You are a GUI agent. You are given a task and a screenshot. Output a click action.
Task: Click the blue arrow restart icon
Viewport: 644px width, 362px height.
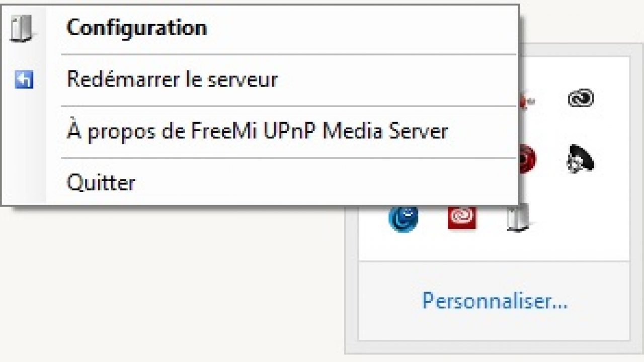tap(24, 79)
